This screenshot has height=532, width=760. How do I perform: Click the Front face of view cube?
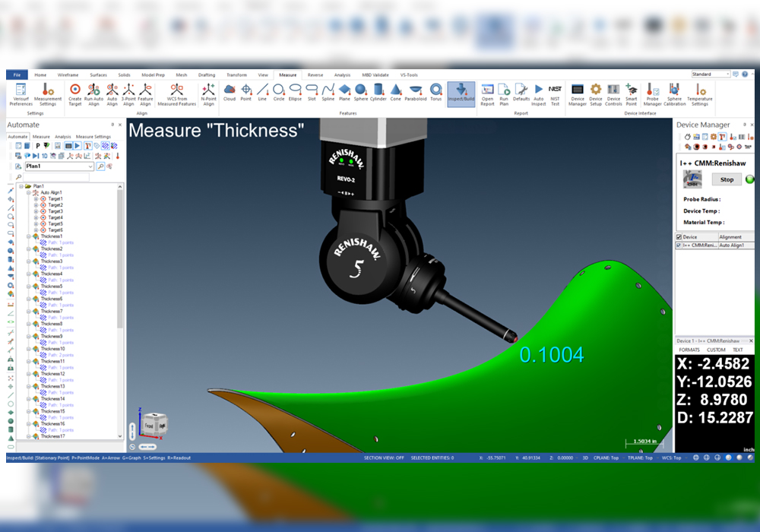point(149,426)
